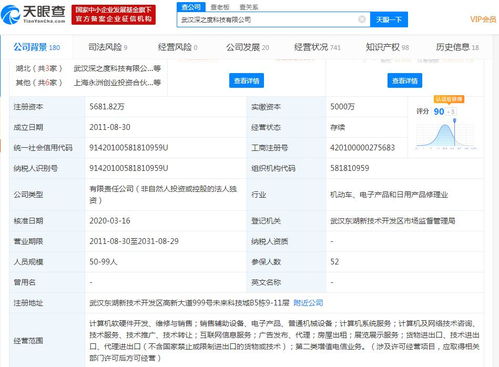Click the 天眼一下 search button

pyautogui.click(x=389, y=20)
